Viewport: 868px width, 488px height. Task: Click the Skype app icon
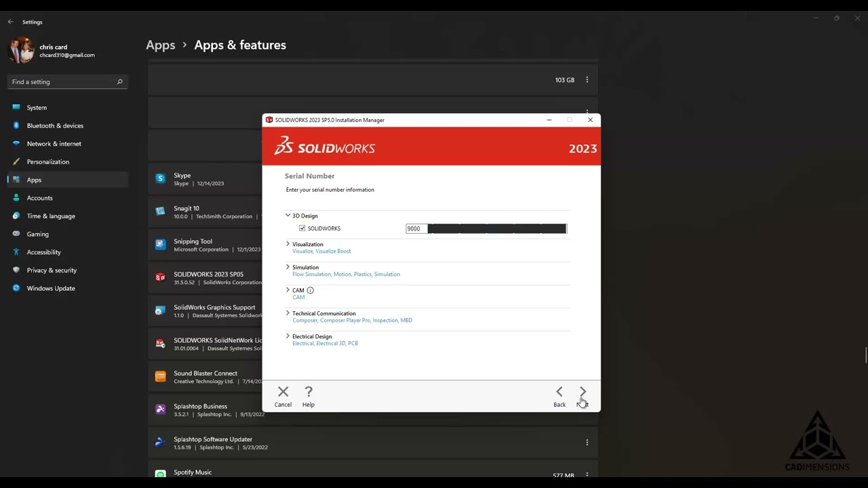(160, 179)
